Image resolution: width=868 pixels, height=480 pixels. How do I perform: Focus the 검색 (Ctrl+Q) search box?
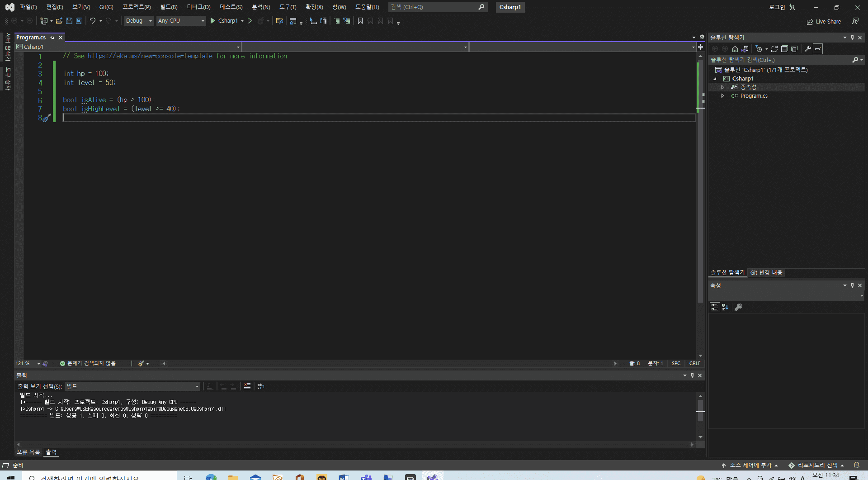click(438, 7)
